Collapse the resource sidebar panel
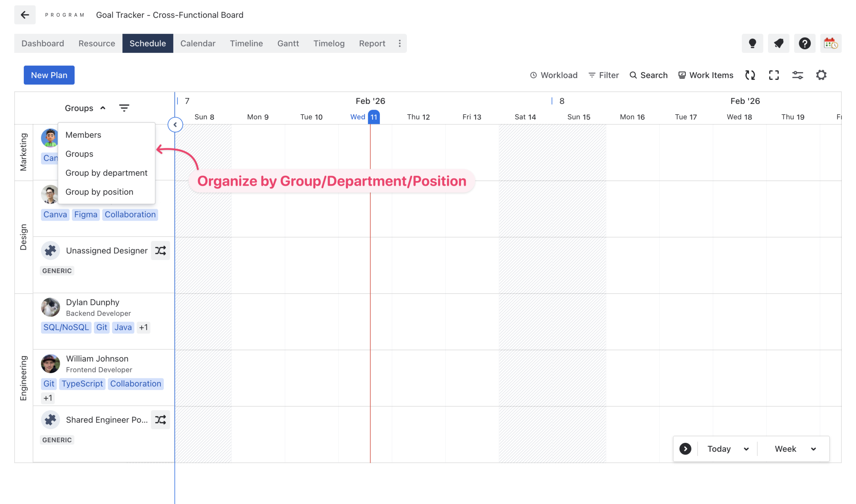Viewport: 856px width, 504px height. pos(175,125)
